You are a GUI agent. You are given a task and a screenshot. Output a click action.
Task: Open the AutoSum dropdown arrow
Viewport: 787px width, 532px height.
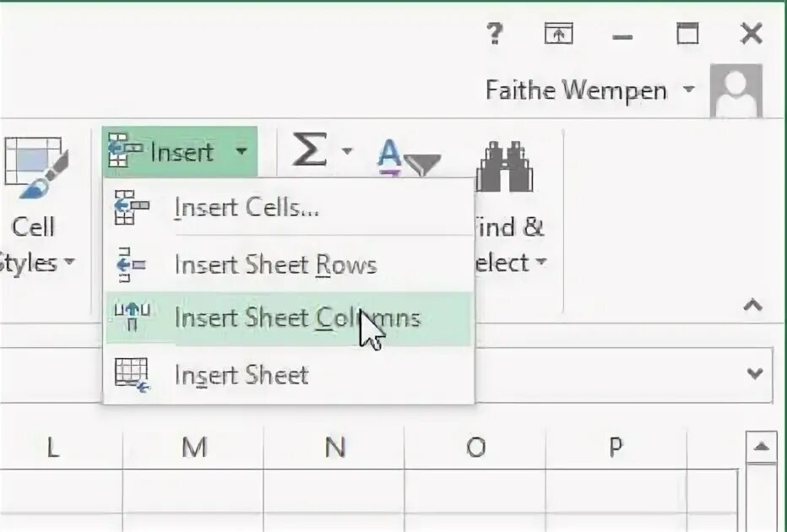(347, 152)
